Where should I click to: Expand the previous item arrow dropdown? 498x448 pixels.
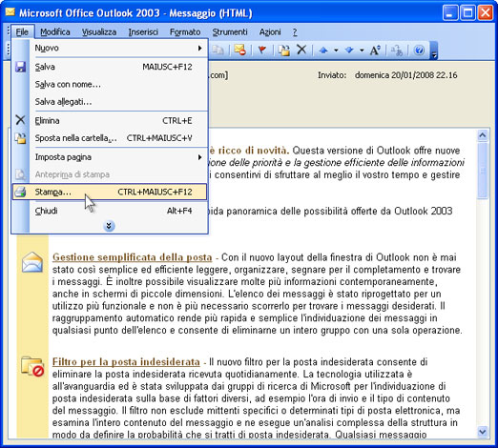[336, 51]
